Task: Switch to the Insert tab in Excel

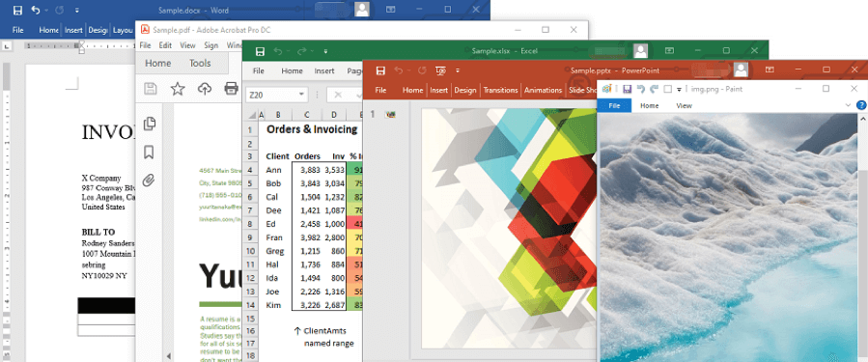Action: (x=324, y=70)
